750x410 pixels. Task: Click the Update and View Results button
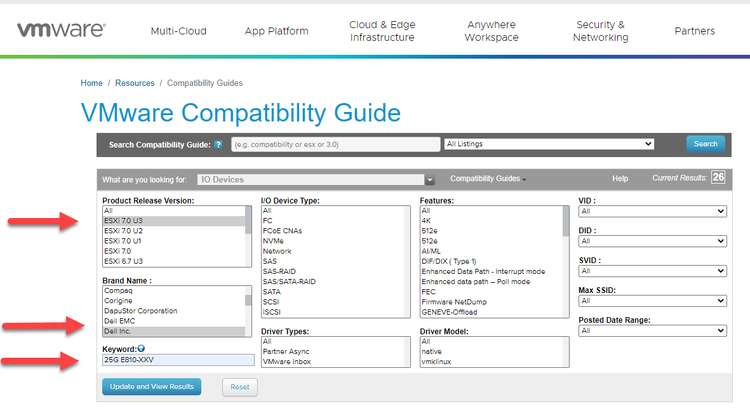(x=152, y=386)
